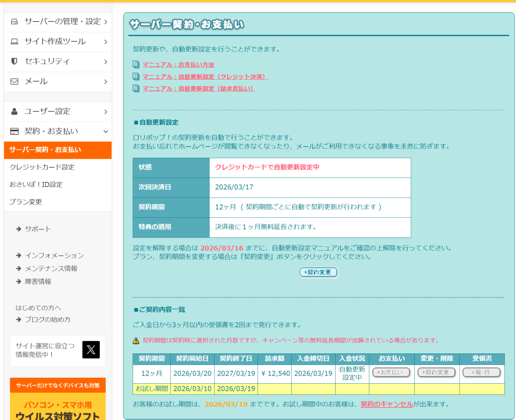Click the envelope icon beside メール
The height and width of the screenshot is (420, 516).
coord(15,81)
